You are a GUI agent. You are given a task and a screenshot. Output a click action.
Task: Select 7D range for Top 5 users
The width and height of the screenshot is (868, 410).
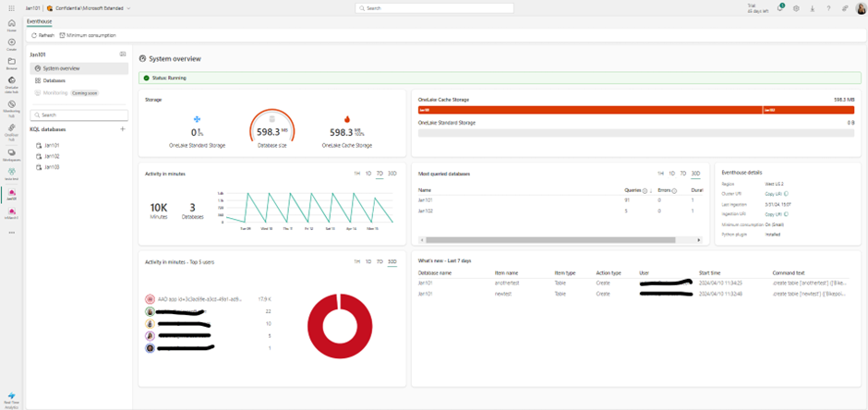point(380,261)
